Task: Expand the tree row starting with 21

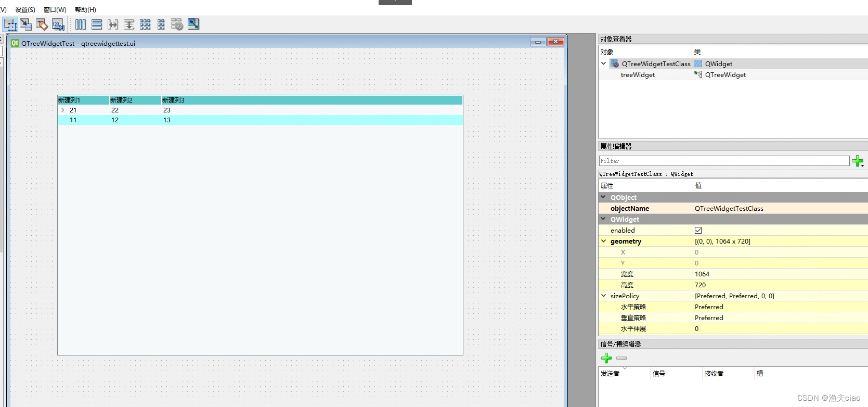Action: [63, 110]
